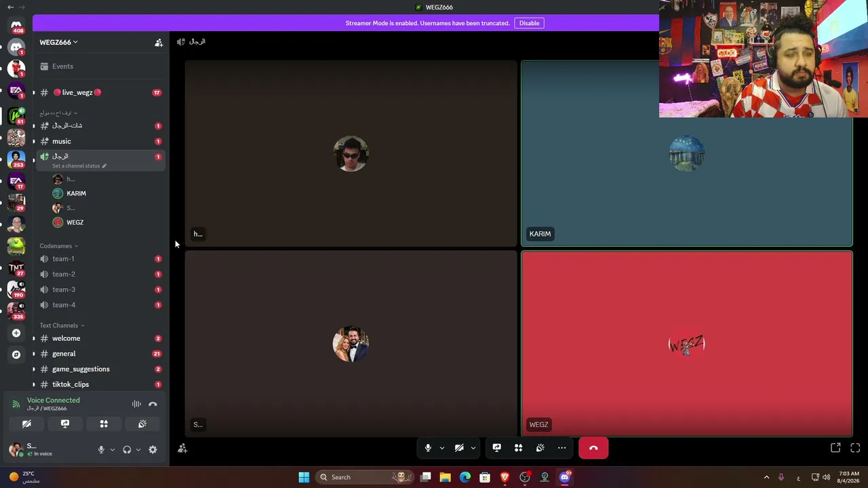
Task: Open the EA server with 17 badge
Action: click(16, 181)
